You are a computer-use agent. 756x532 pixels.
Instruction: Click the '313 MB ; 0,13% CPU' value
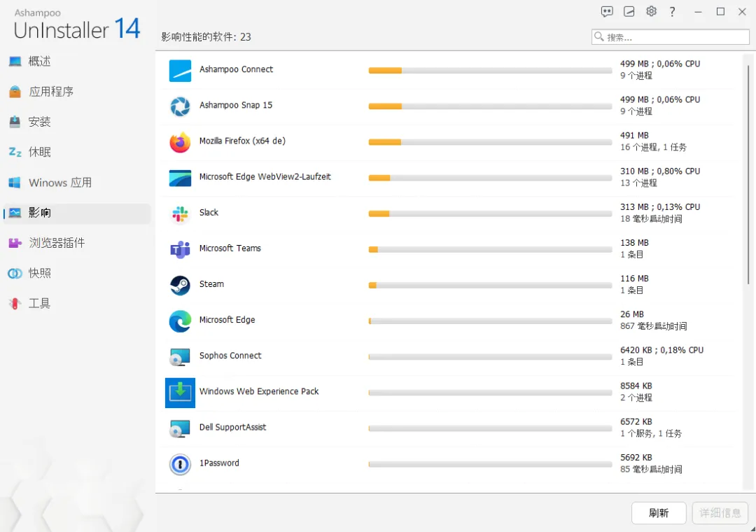tap(660, 207)
